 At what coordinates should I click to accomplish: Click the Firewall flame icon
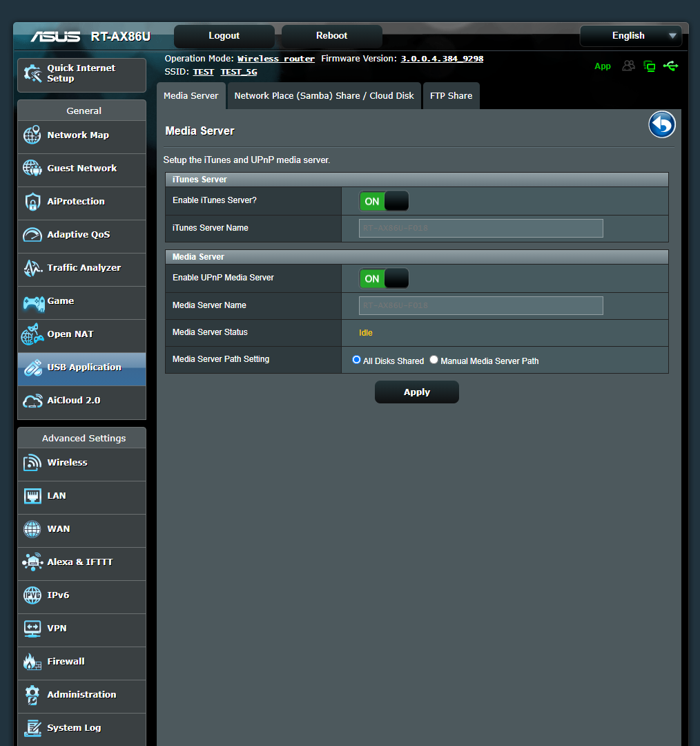coord(32,661)
